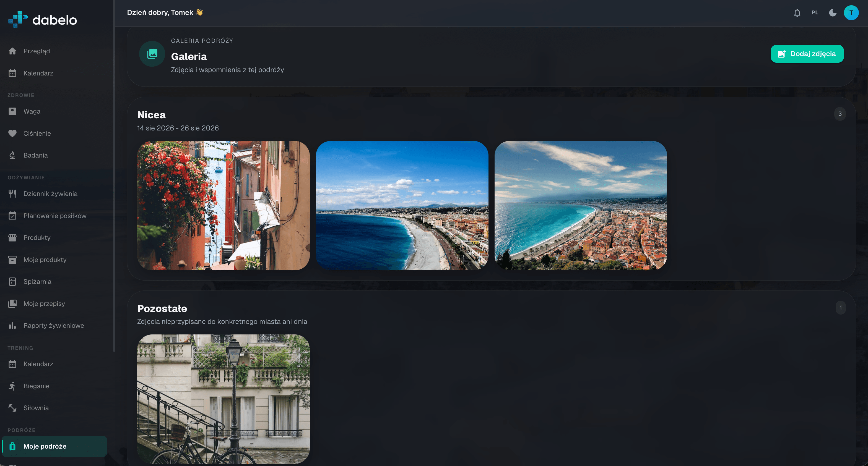Image resolution: width=868 pixels, height=466 pixels.
Task: Select Bieganie runner icon
Action: [x=12, y=386]
